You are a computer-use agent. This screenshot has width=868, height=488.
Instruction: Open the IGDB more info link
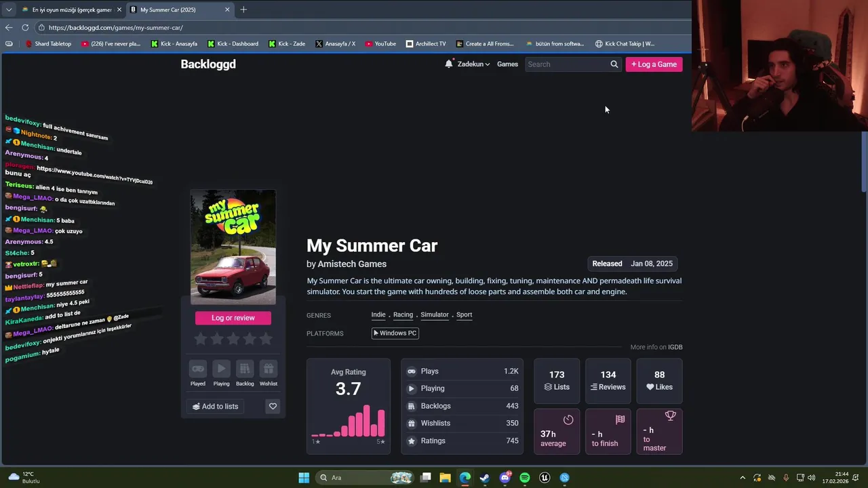pyautogui.click(x=675, y=347)
